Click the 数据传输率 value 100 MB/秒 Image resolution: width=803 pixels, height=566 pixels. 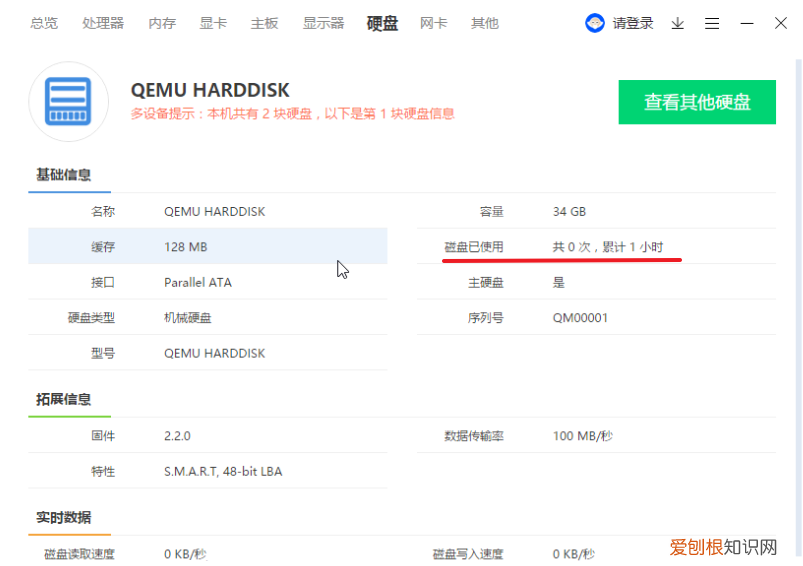tap(582, 436)
